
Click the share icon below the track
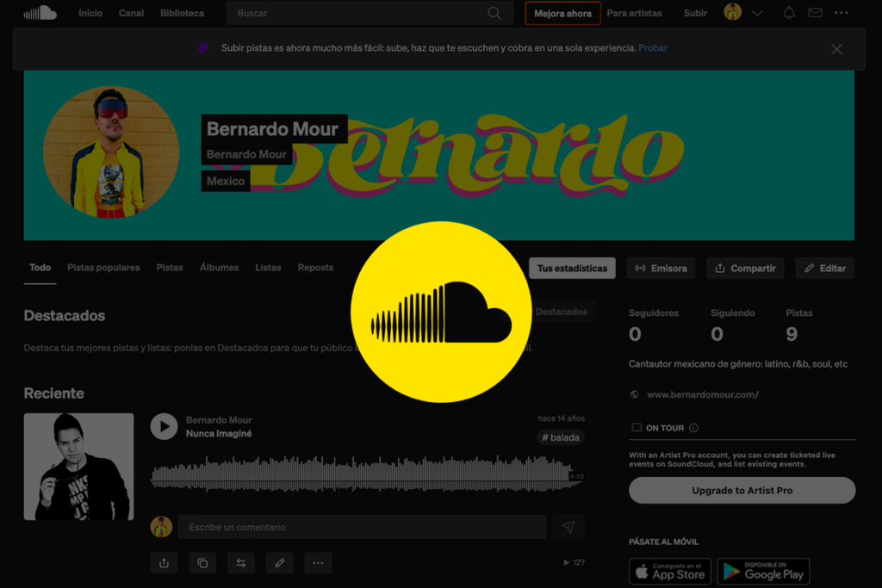164,563
